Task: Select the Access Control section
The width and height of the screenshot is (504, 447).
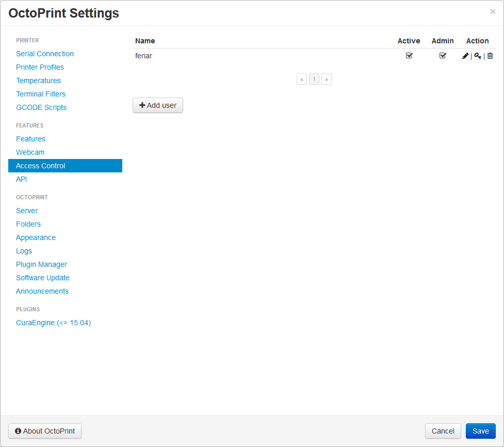Action: point(65,166)
